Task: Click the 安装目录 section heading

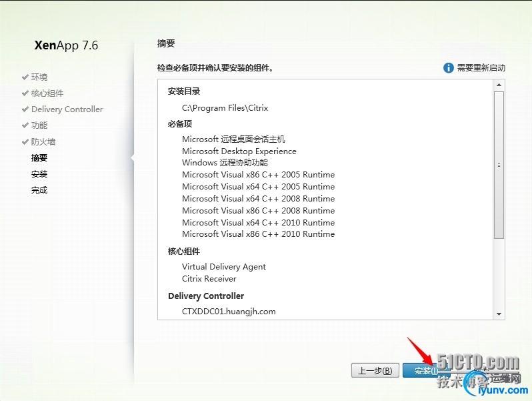Action: pos(184,91)
